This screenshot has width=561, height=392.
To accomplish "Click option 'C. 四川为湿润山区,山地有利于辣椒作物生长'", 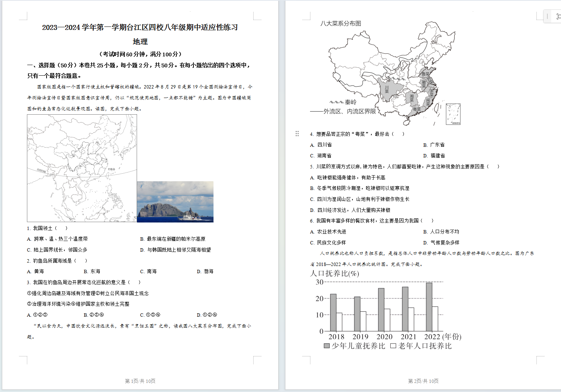I will pyautogui.click(x=360, y=199).
